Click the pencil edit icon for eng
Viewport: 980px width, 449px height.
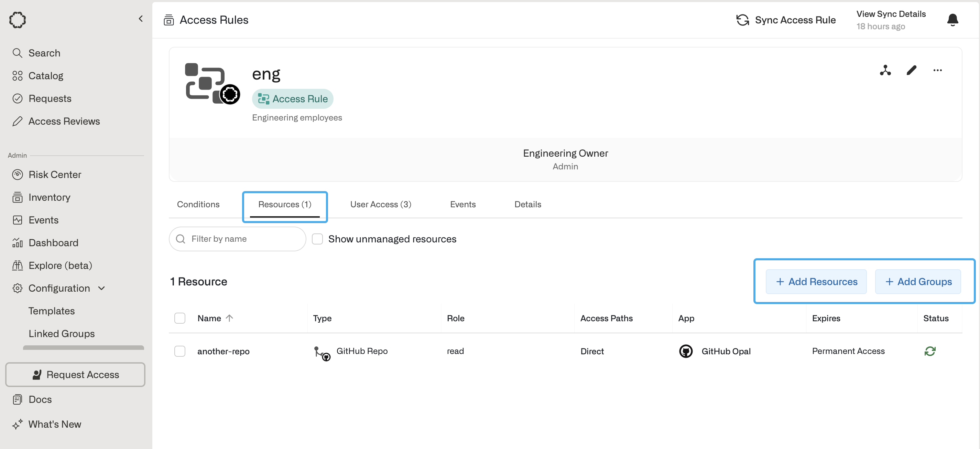coord(911,70)
